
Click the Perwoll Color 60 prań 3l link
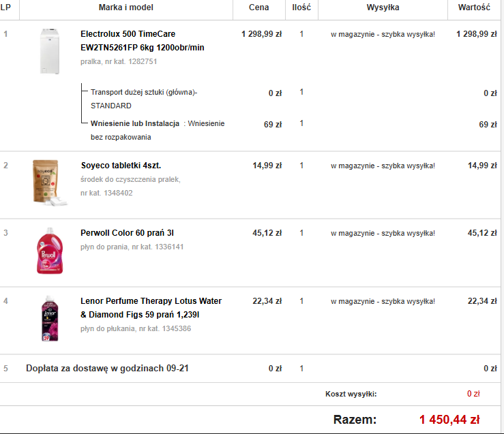click(x=127, y=233)
